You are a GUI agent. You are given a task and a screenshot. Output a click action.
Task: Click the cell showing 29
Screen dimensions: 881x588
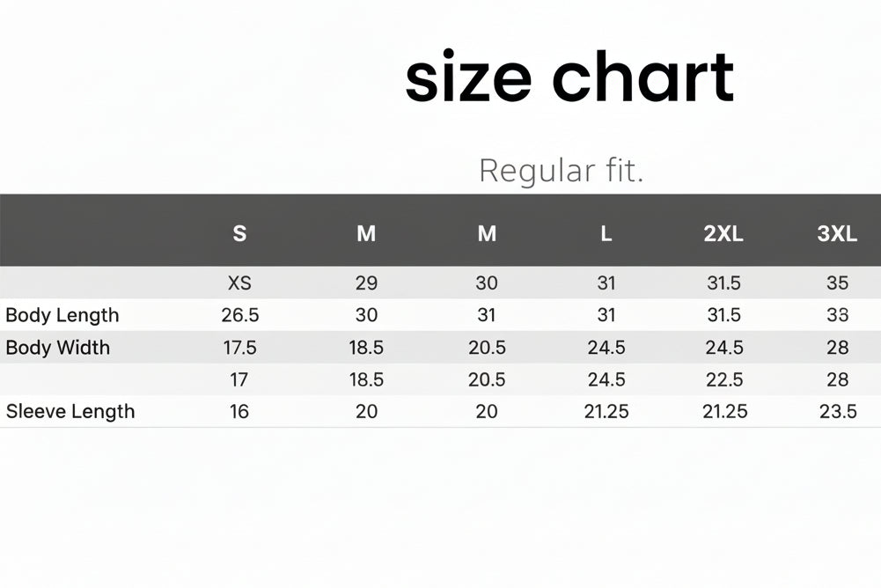(366, 283)
